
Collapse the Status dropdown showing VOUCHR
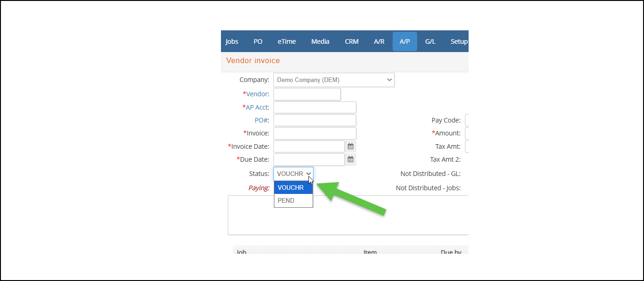(293, 174)
